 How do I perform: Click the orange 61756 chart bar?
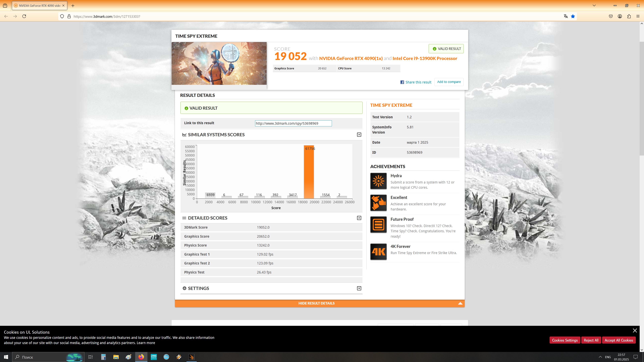coord(309,172)
